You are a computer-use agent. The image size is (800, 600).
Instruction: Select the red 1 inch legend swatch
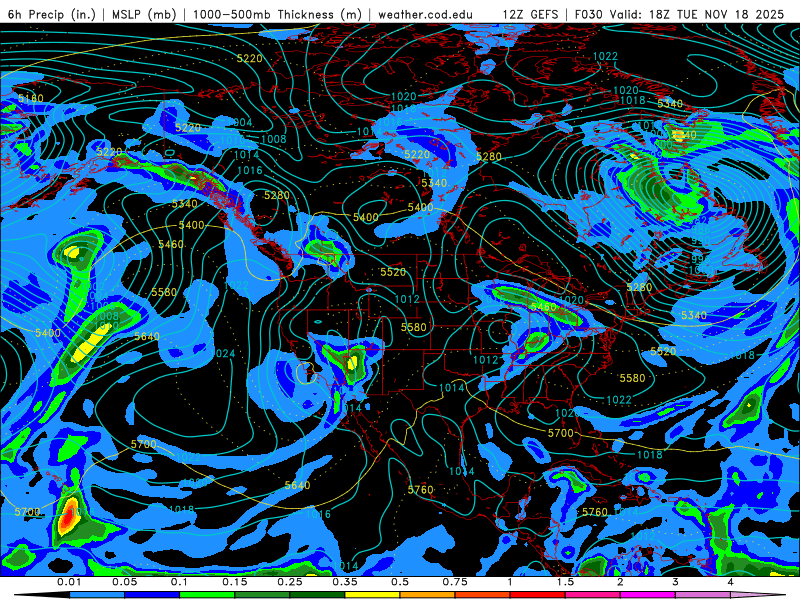click(538, 595)
